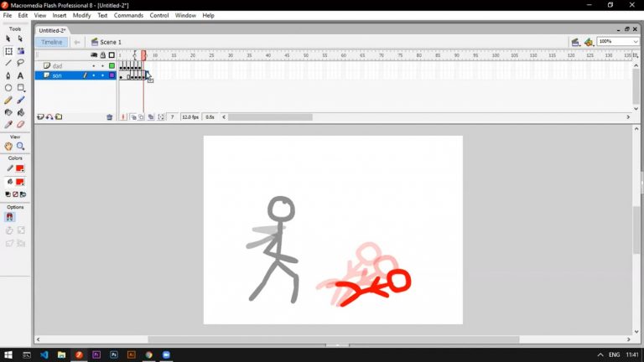
Task: Choose the Brush tool
Action: pyautogui.click(x=20, y=101)
